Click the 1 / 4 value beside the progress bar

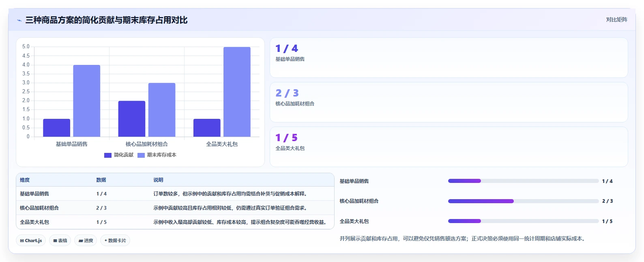607,181
